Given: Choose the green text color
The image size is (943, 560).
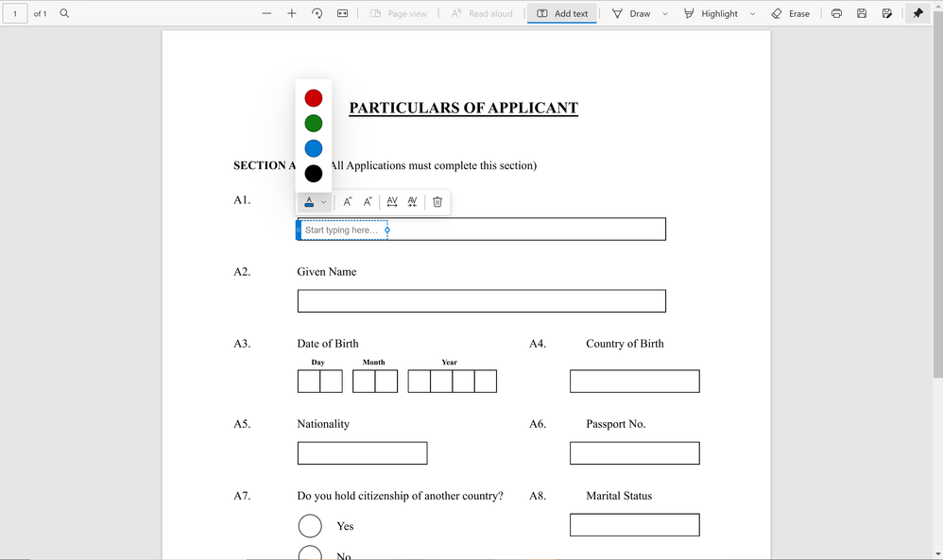Looking at the screenshot, I should pyautogui.click(x=314, y=123).
